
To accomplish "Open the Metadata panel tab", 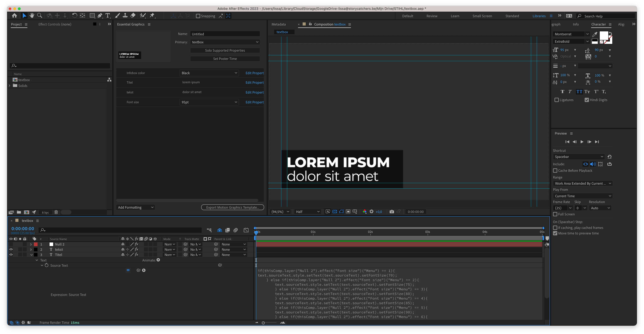I will click(x=278, y=24).
